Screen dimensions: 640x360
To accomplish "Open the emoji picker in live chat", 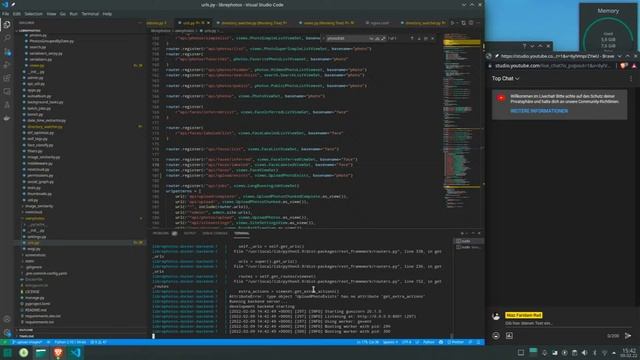I will (x=496, y=336).
